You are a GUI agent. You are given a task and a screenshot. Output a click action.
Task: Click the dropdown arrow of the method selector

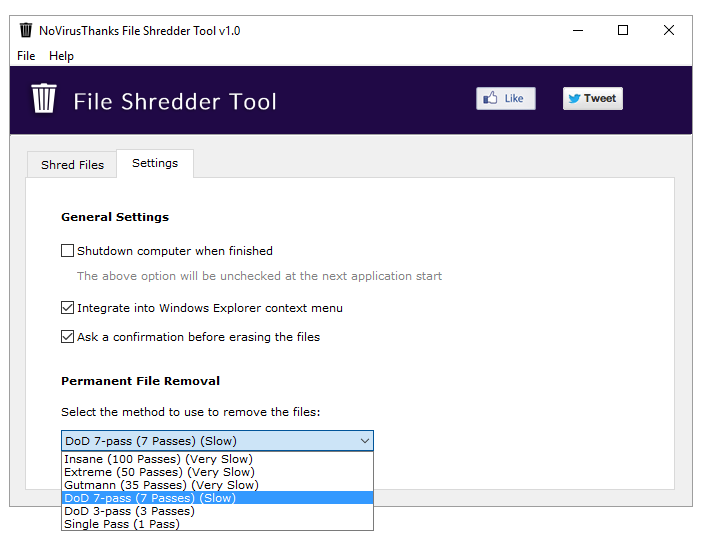coord(365,441)
